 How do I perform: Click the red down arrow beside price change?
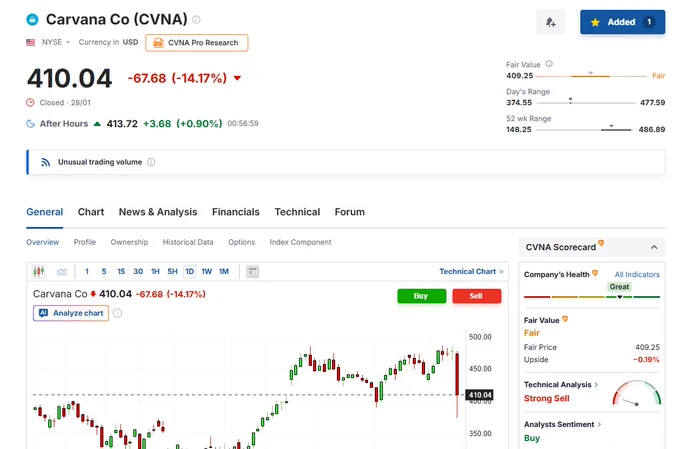click(x=237, y=79)
